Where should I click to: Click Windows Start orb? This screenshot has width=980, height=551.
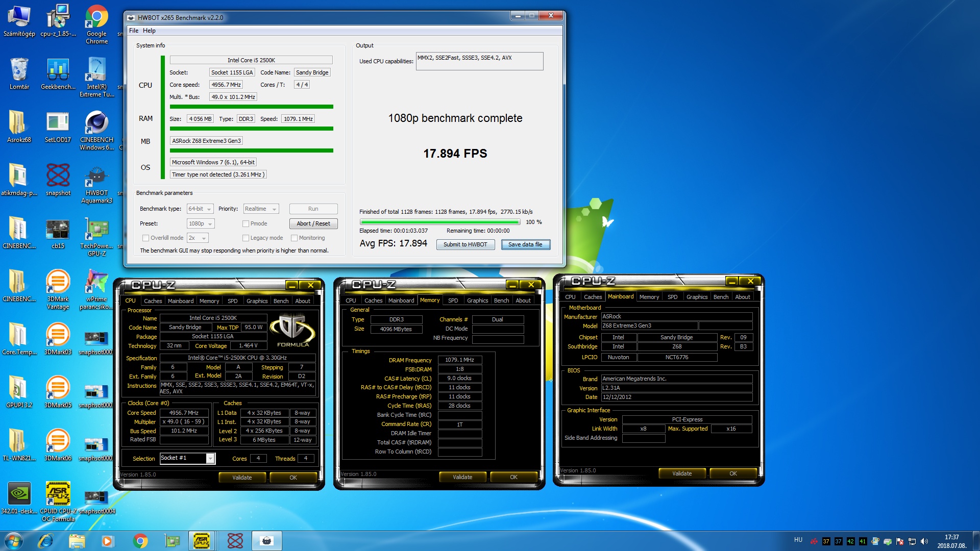(x=14, y=541)
